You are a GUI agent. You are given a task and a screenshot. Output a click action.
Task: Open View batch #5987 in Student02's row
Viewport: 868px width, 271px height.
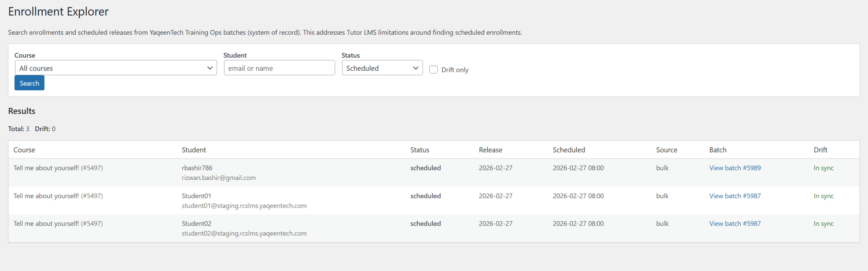pyautogui.click(x=735, y=223)
